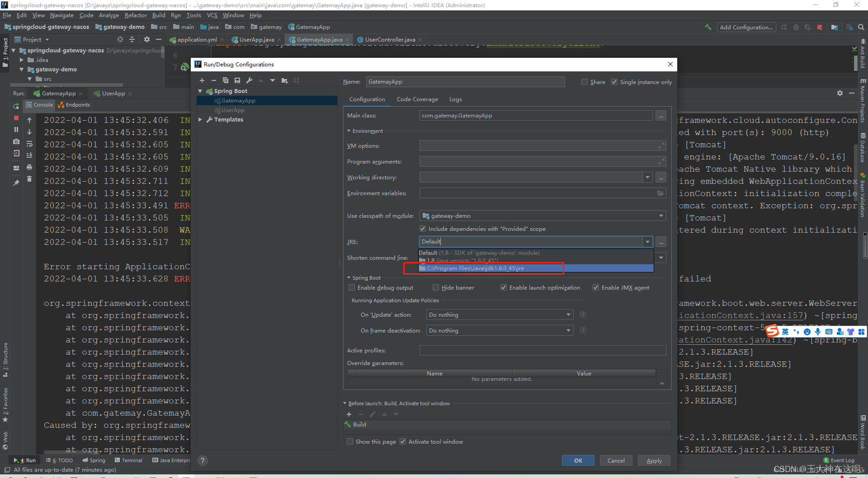Check Show this page option
This screenshot has width=868, height=478.
[350, 442]
